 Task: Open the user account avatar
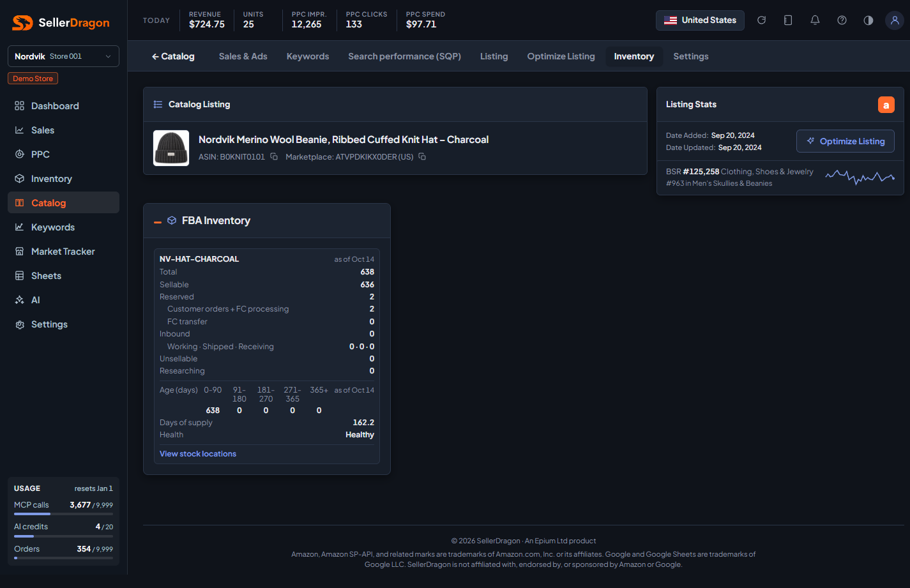(x=894, y=20)
